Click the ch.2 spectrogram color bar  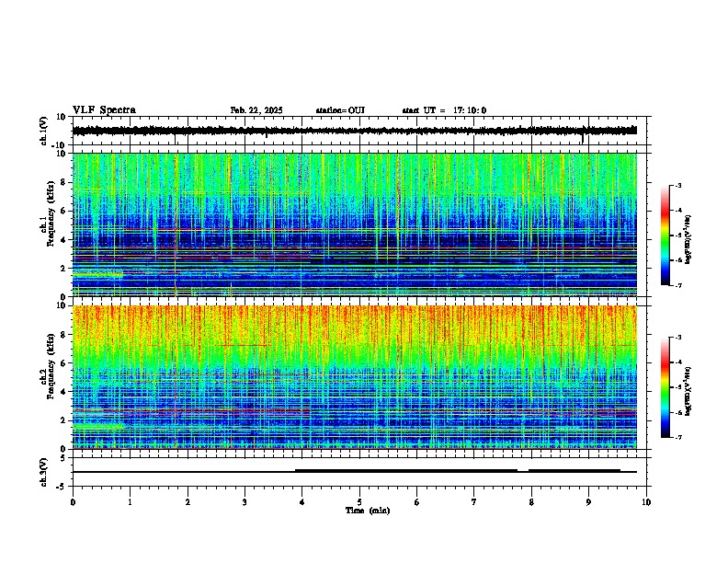(x=665, y=387)
